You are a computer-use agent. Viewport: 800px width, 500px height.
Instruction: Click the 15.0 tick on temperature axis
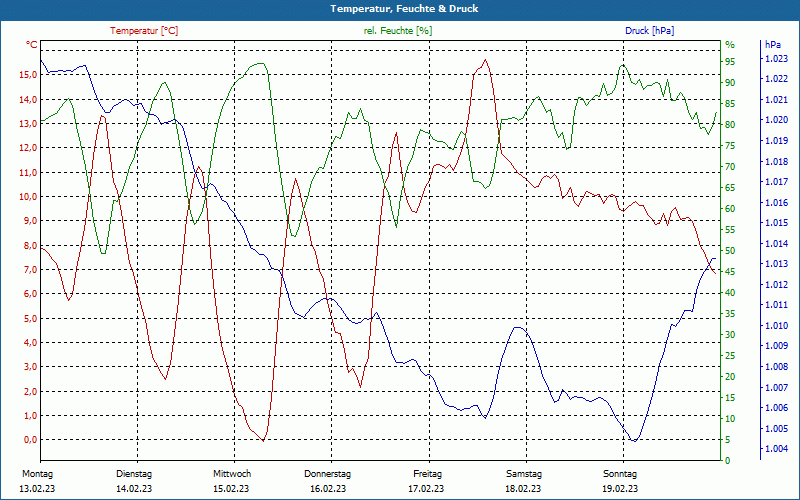point(28,75)
